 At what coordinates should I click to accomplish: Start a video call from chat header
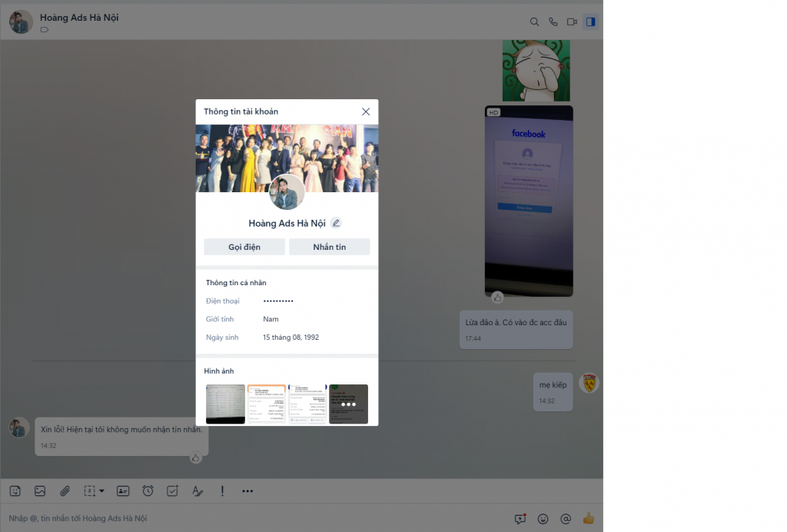572,22
